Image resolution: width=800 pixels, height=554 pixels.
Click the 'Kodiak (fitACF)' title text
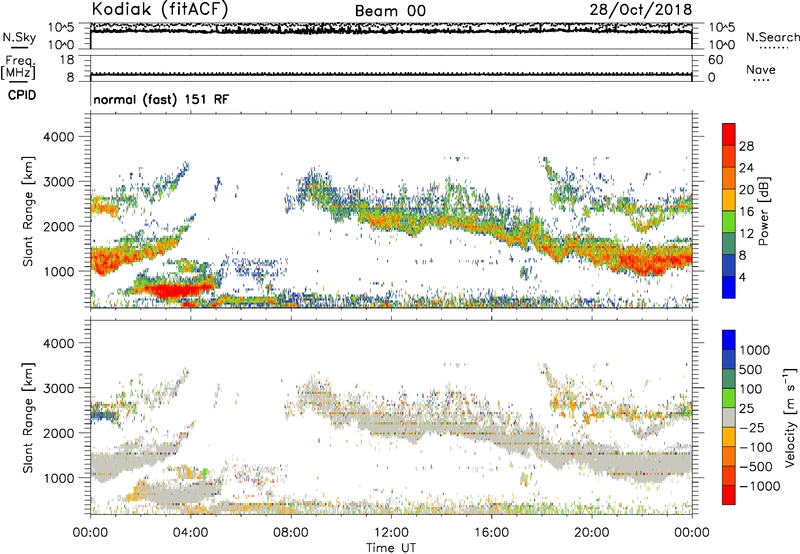click(x=160, y=10)
